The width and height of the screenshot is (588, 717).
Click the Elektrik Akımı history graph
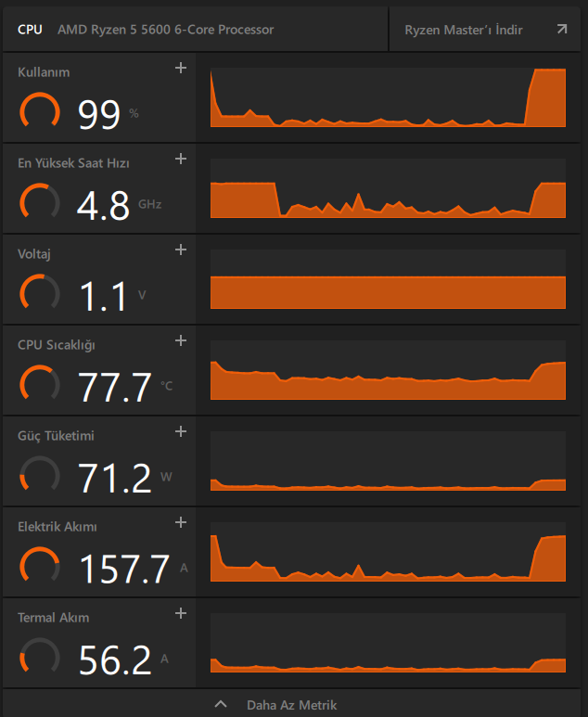[x=388, y=552]
